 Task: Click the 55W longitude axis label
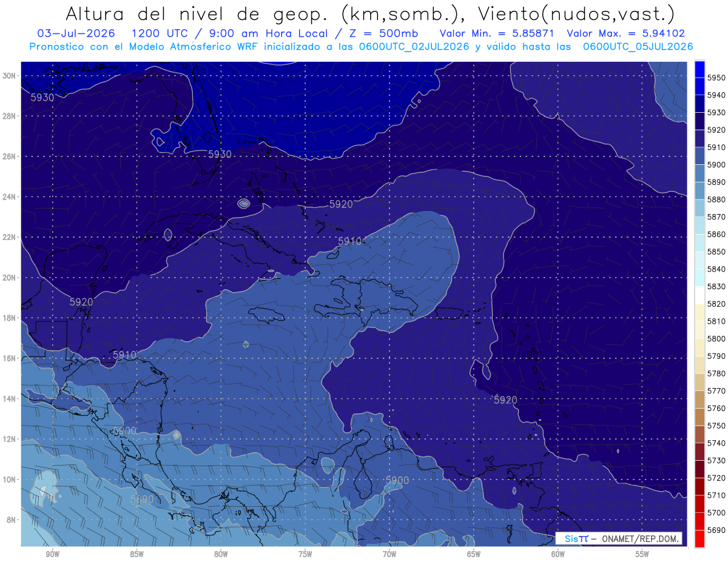click(642, 554)
